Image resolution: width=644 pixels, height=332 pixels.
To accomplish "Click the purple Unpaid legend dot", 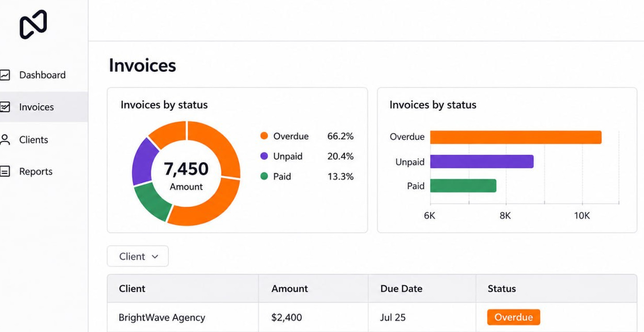I will pos(264,156).
